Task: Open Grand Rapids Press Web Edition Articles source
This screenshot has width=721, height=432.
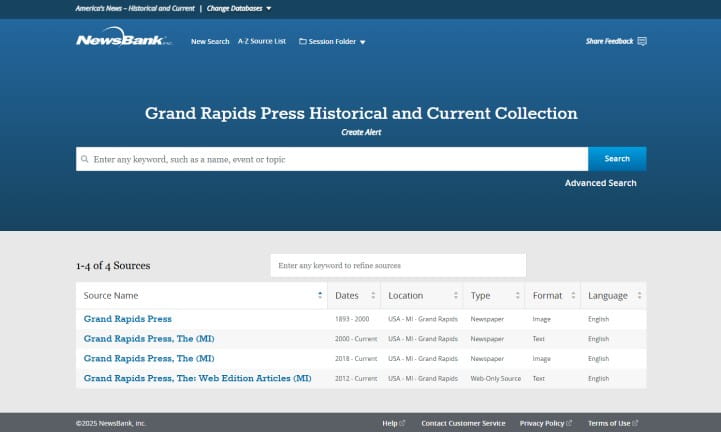Action: point(197,378)
